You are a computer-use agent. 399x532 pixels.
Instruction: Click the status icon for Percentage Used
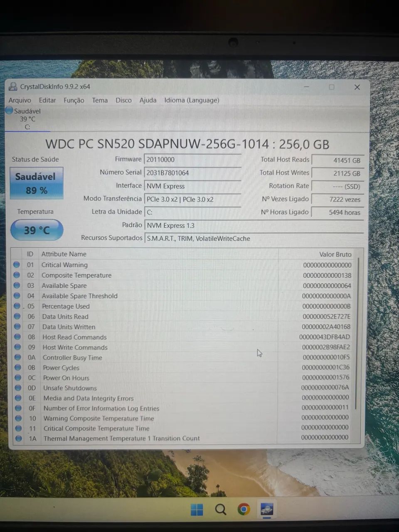(17, 306)
